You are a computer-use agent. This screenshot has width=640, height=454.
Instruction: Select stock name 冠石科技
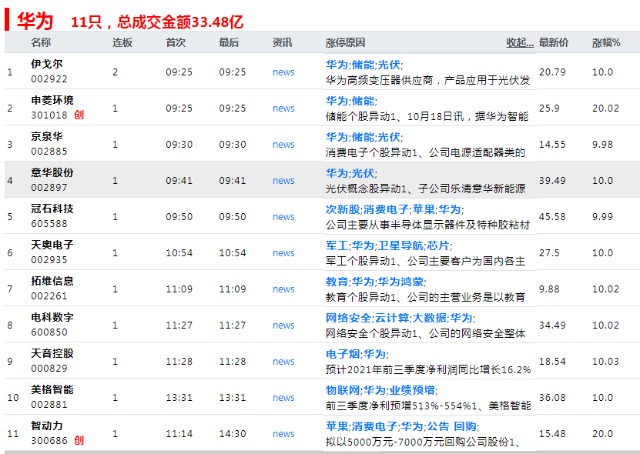tap(52, 209)
